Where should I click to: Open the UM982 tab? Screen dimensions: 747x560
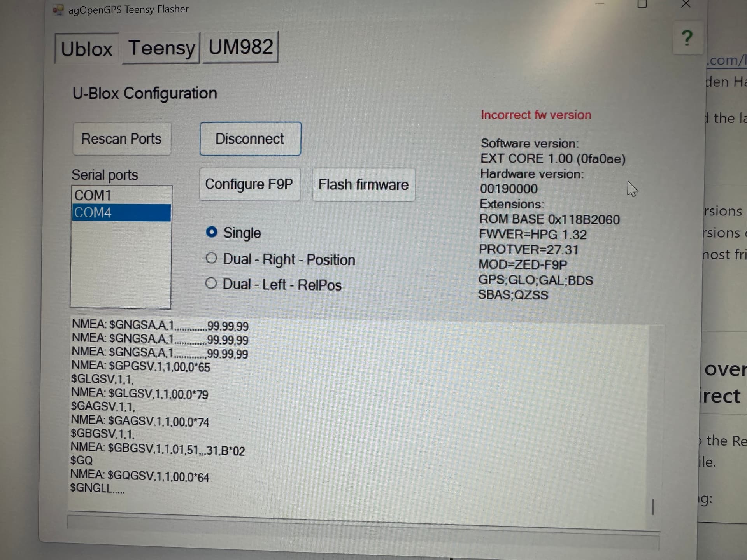tap(241, 47)
